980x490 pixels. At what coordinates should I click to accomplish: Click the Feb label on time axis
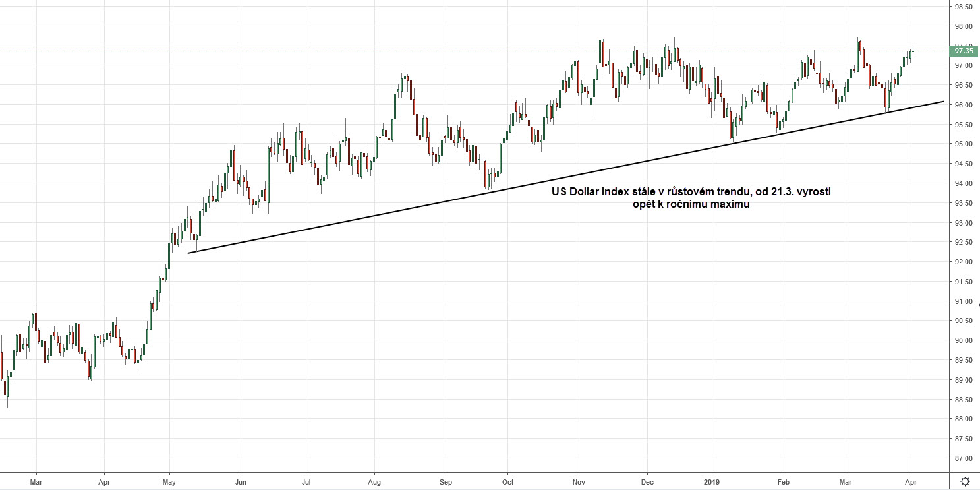784,481
